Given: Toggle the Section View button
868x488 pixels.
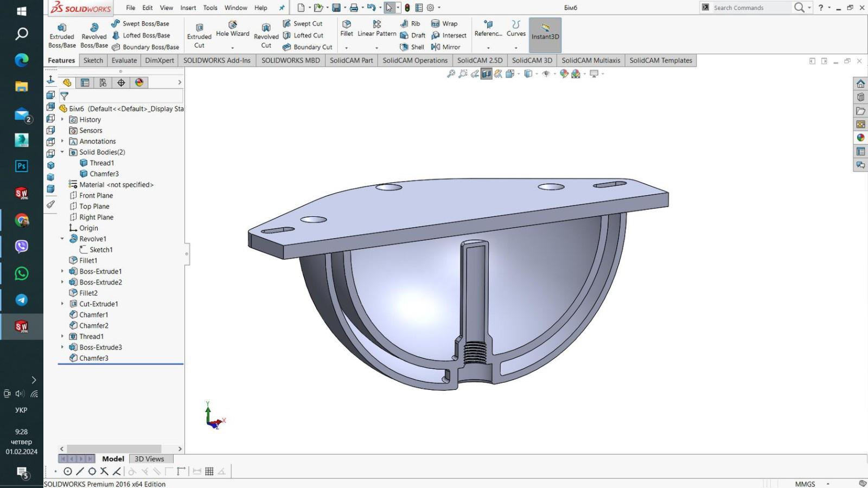Looking at the screenshot, I should pos(487,74).
